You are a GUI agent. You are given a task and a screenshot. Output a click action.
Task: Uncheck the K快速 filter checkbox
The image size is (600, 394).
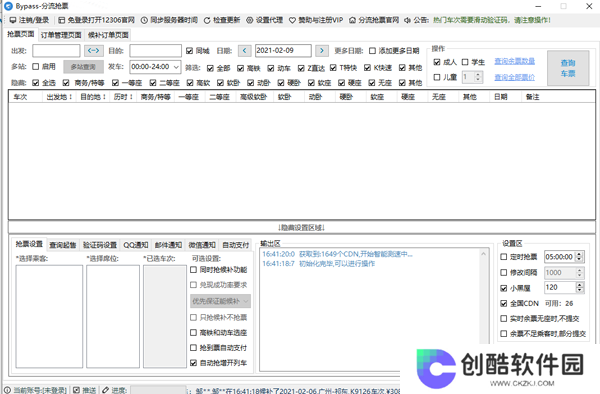pyautogui.click(x=367, y=68)
